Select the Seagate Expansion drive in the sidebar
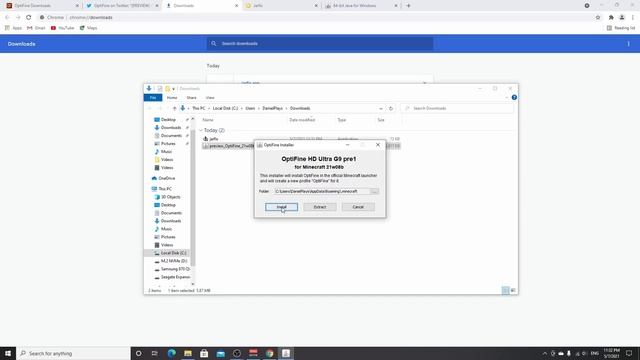The image size is (640, 360). coord(175,277)
